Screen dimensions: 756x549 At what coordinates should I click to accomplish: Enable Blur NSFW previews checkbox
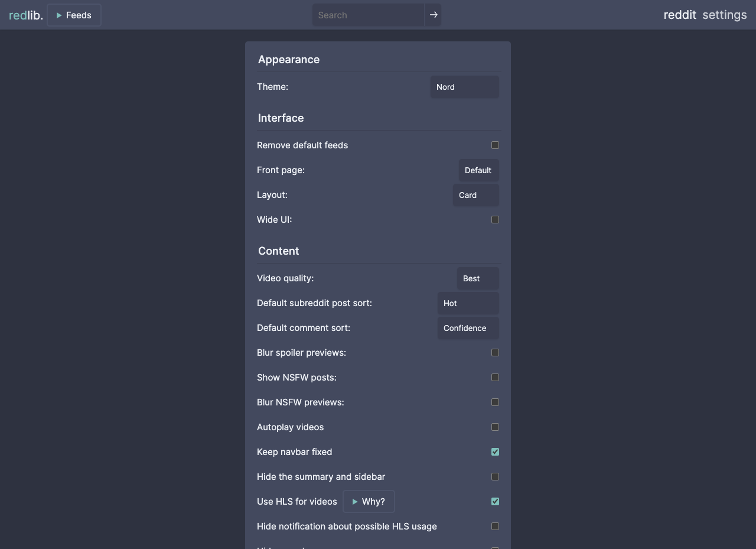[495, 402]
